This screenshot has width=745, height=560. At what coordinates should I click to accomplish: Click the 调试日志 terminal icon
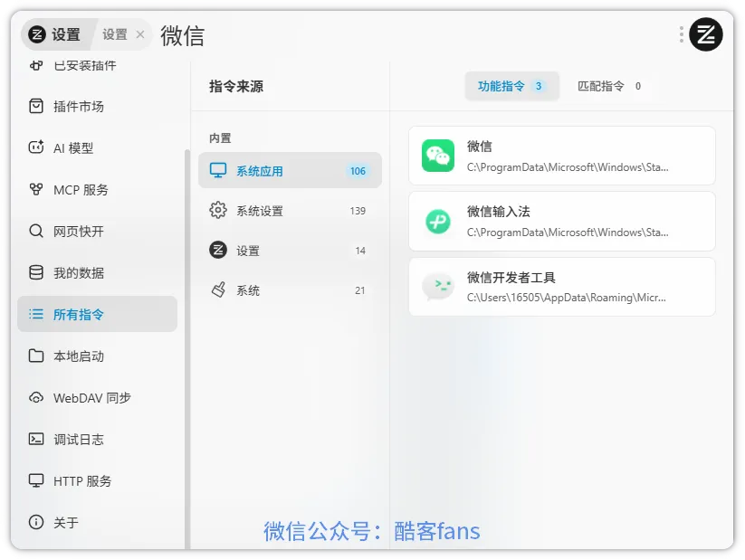coord(36,439)
